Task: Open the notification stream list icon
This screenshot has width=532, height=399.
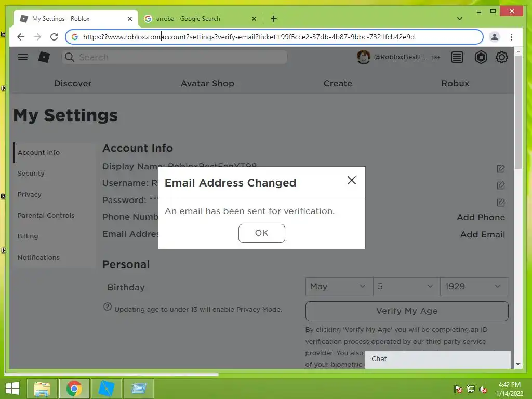Action: (x=457, y=57)
